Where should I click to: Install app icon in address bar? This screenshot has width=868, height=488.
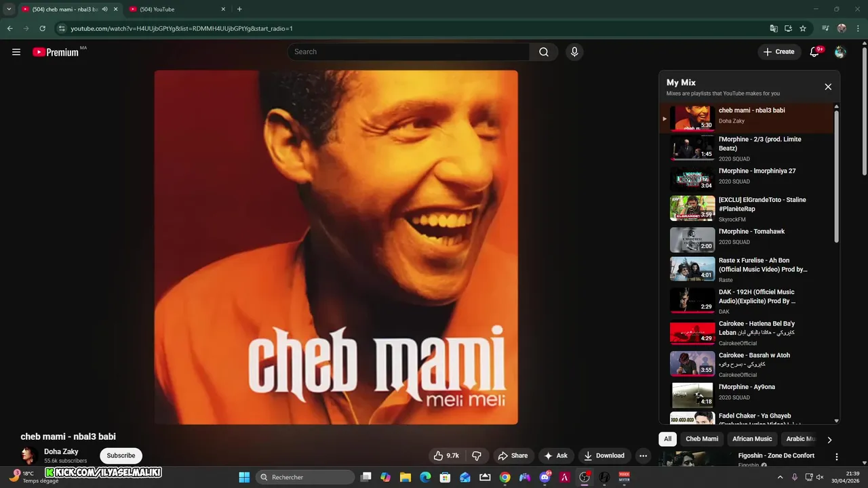coord(789,28)
